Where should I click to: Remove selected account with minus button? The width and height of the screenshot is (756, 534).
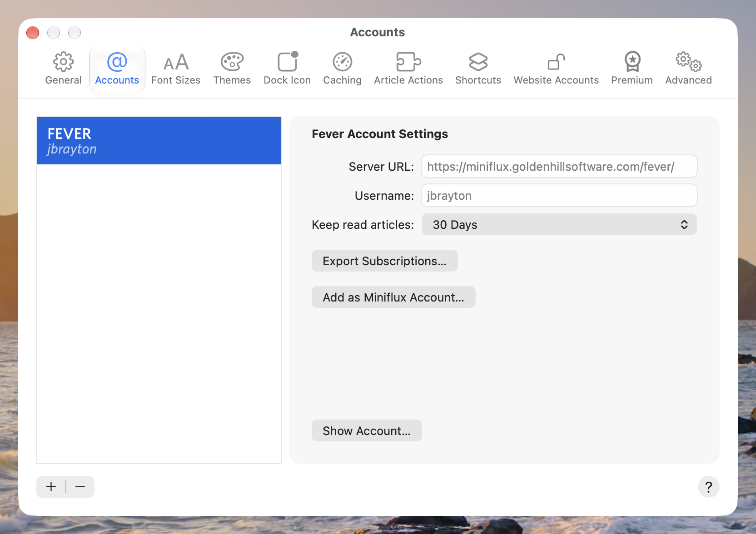coord(80,487)
